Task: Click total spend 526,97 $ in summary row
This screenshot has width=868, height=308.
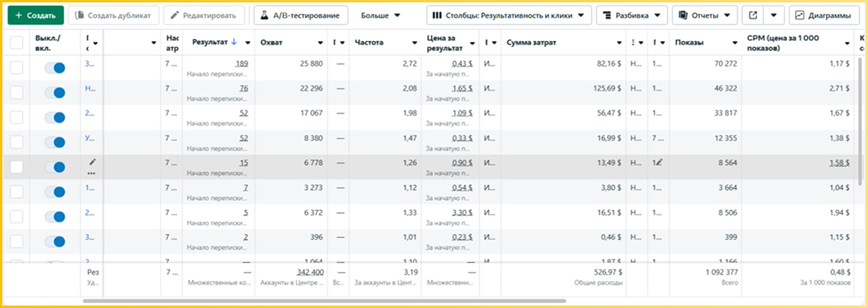Action: click(x=607, y=273)
